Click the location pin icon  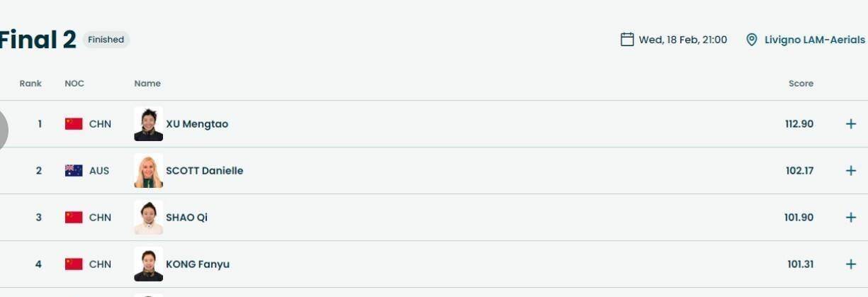click(752, 40)
